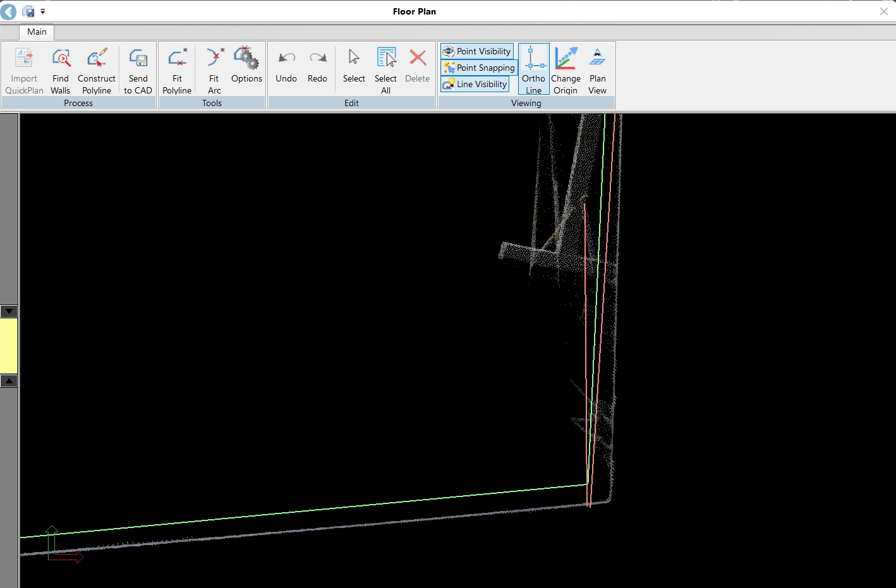
Task: Switch to the Main ribbon tab
Action: [x=36, y=32]
